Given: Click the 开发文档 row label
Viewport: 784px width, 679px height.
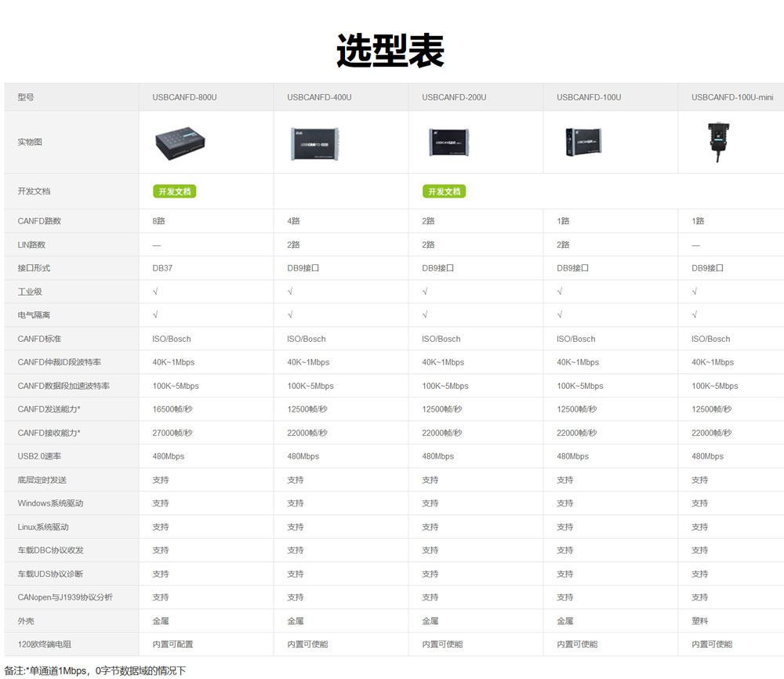Looking at the screenshot, I should (x=34, y=191).
